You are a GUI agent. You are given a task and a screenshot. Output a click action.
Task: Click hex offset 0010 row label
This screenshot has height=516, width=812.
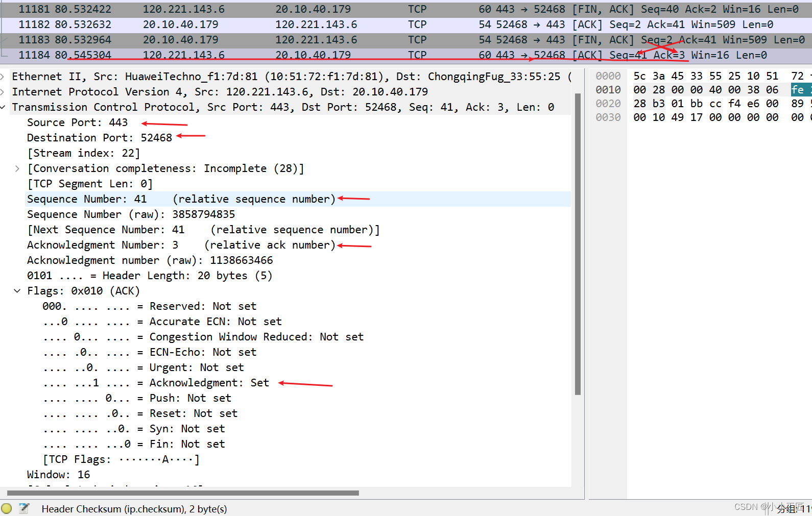[608, 90]
